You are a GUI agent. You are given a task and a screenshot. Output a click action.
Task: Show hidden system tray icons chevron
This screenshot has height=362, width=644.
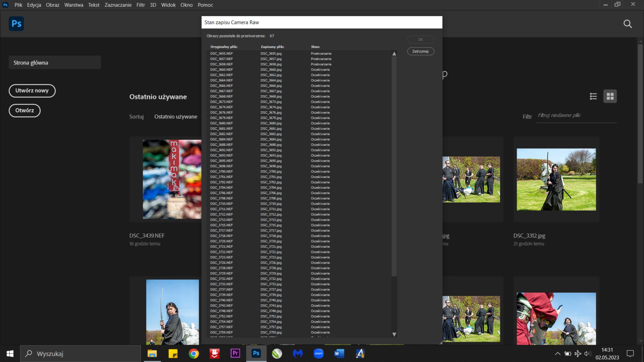point(557,354)
